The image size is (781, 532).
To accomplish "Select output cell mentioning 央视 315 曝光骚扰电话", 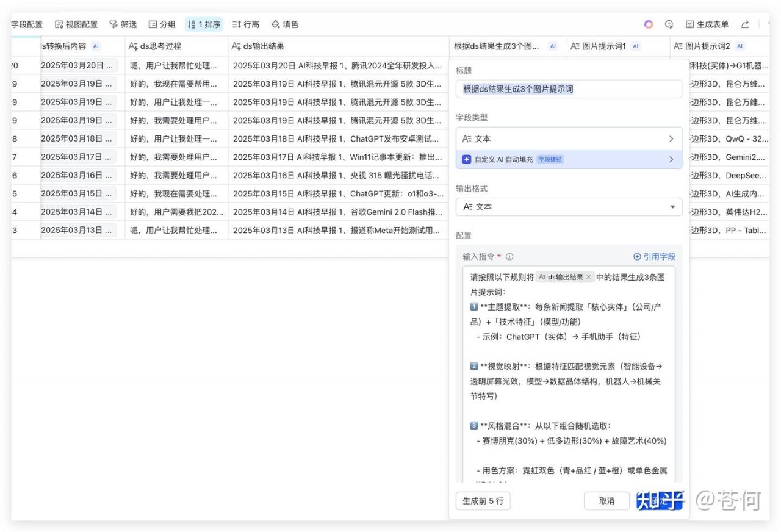I will tap(339, 175).
